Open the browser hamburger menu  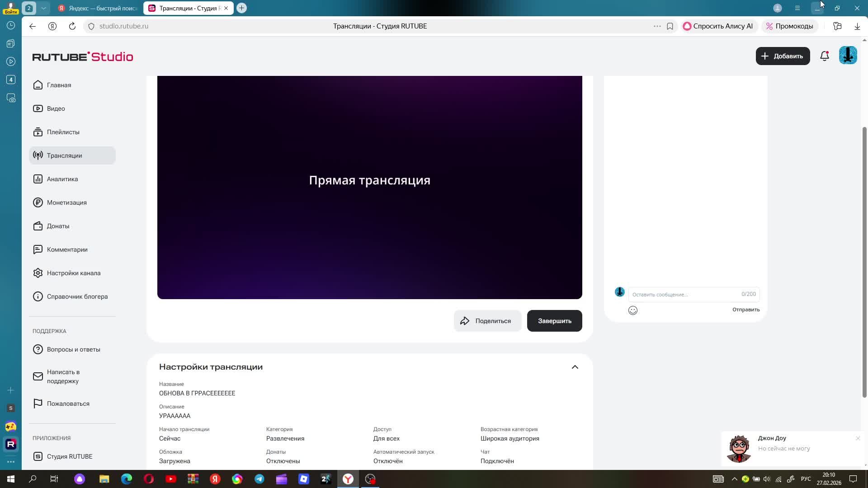coord(797,8)
